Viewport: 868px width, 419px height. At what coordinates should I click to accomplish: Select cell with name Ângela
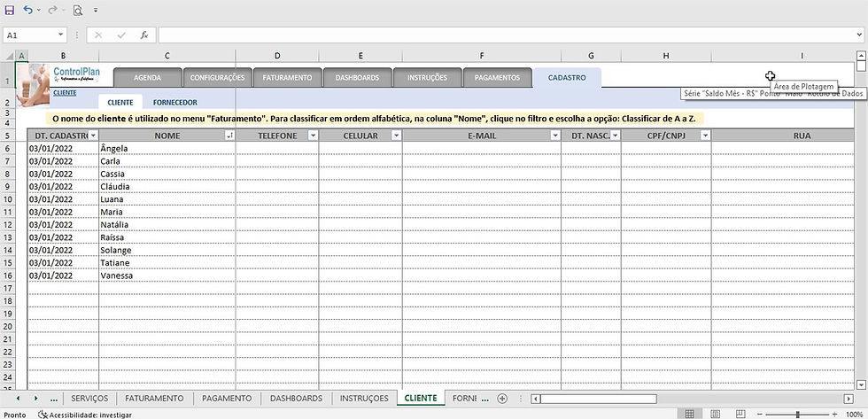click(167, 148)
